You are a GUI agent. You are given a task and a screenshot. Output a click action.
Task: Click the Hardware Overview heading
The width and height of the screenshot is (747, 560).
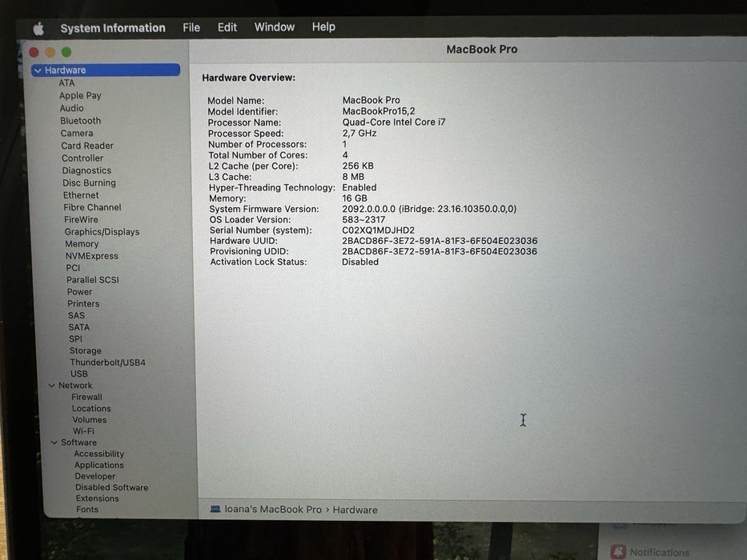248,78
